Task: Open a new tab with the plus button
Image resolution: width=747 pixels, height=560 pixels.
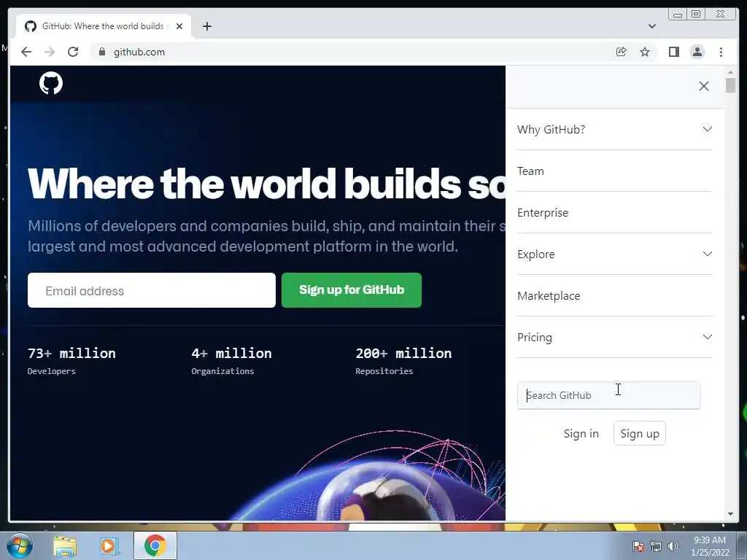Action: pyautogui.click(x=206, y=26)
